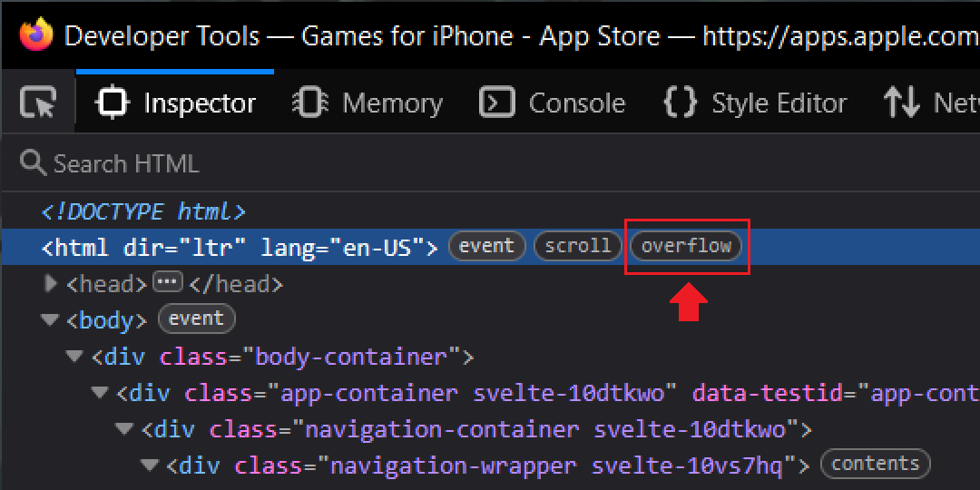Collapse the body element

coord(49,320)
